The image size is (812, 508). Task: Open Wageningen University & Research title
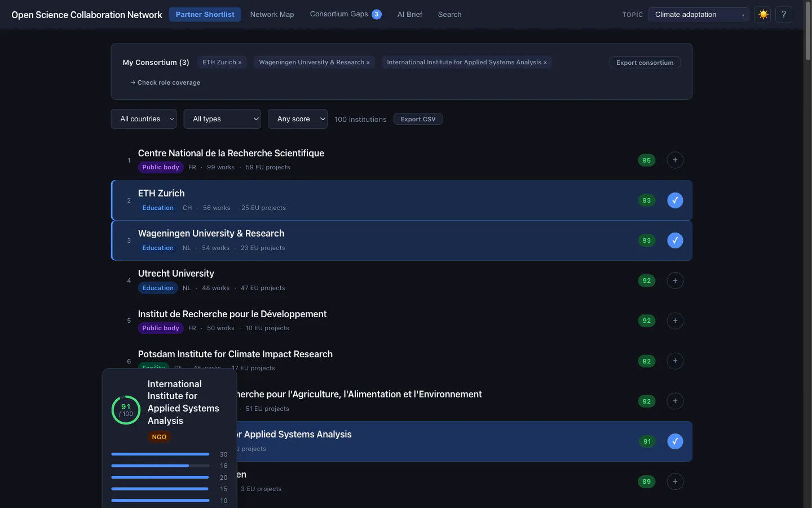tap(211, 233)
